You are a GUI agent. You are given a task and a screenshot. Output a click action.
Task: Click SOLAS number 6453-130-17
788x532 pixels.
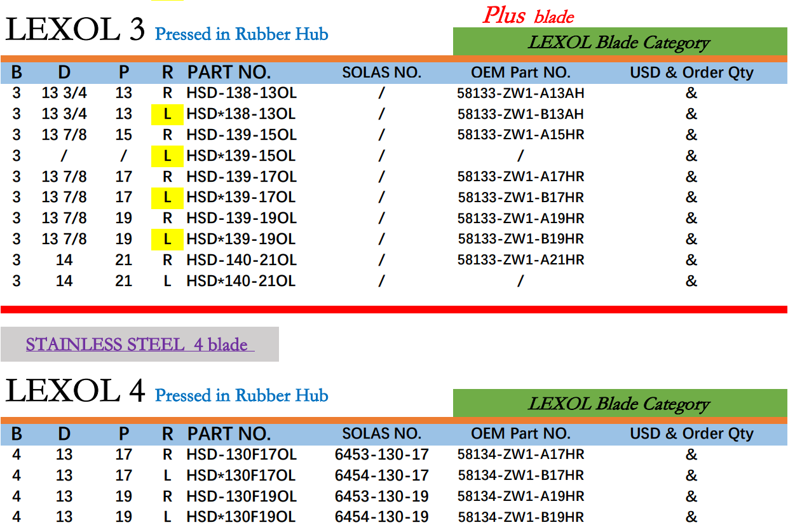click(382, 454)
